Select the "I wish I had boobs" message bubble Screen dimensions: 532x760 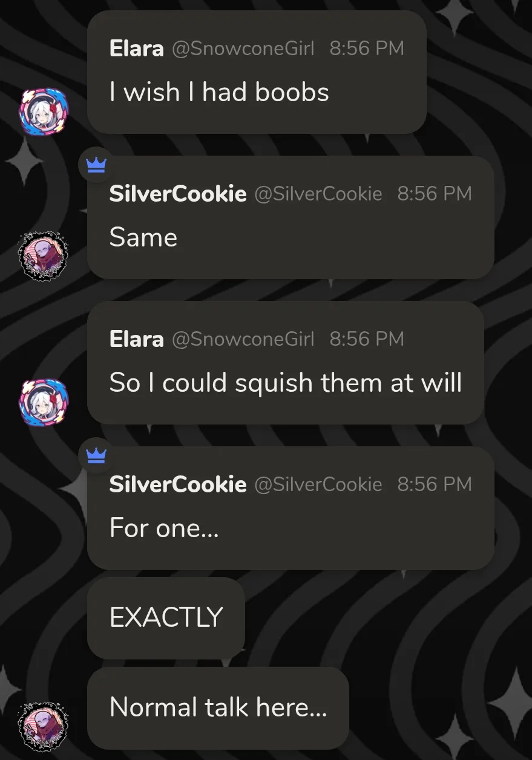(x=257, y=72)
